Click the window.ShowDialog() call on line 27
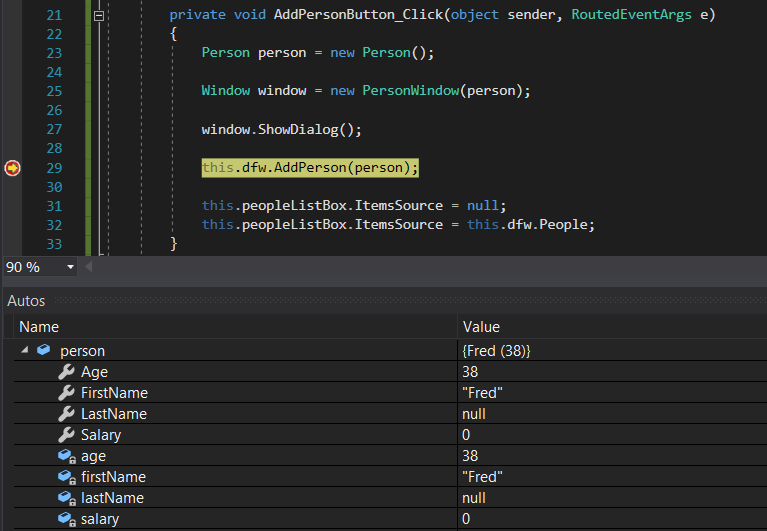 pos(282,130)
